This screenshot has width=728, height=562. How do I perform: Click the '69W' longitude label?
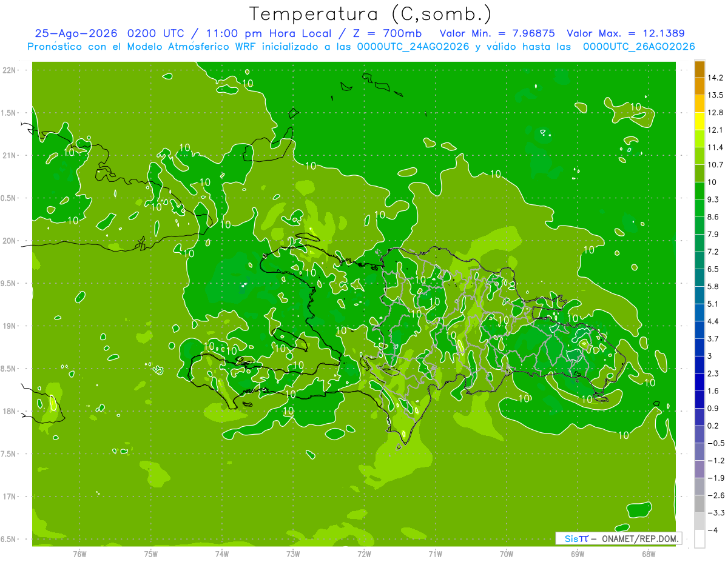coord(578,554)
